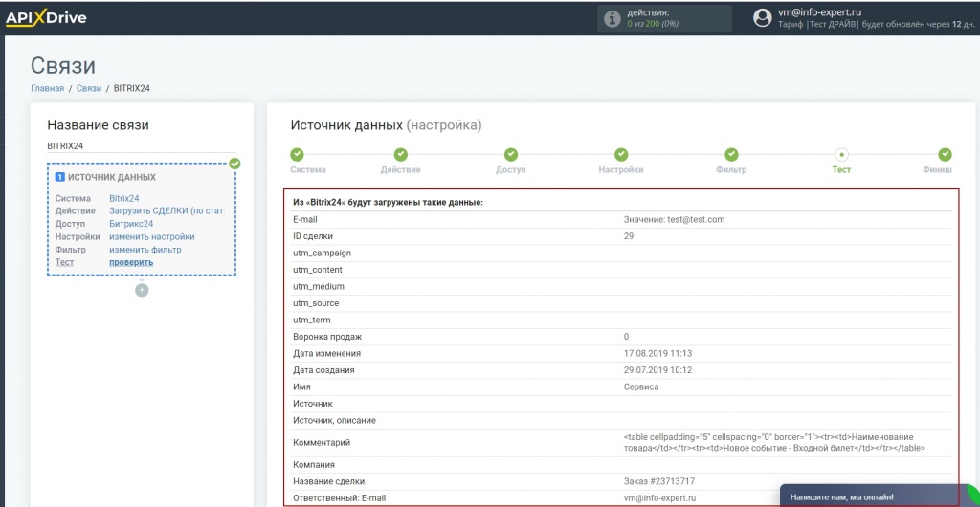Click the user email vm@info-expert.ru in header
Screen dimensions: 980x507
point(820,12)
